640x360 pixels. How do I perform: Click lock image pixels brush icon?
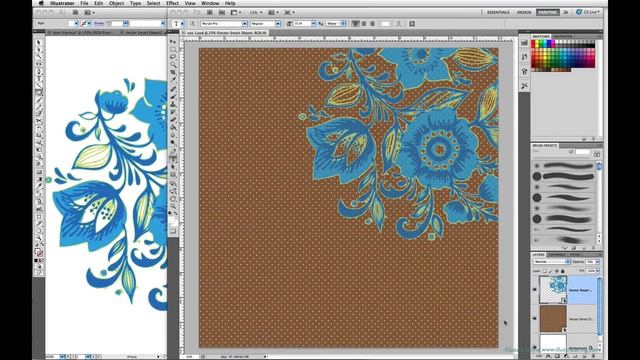click(x=550, y=271)
